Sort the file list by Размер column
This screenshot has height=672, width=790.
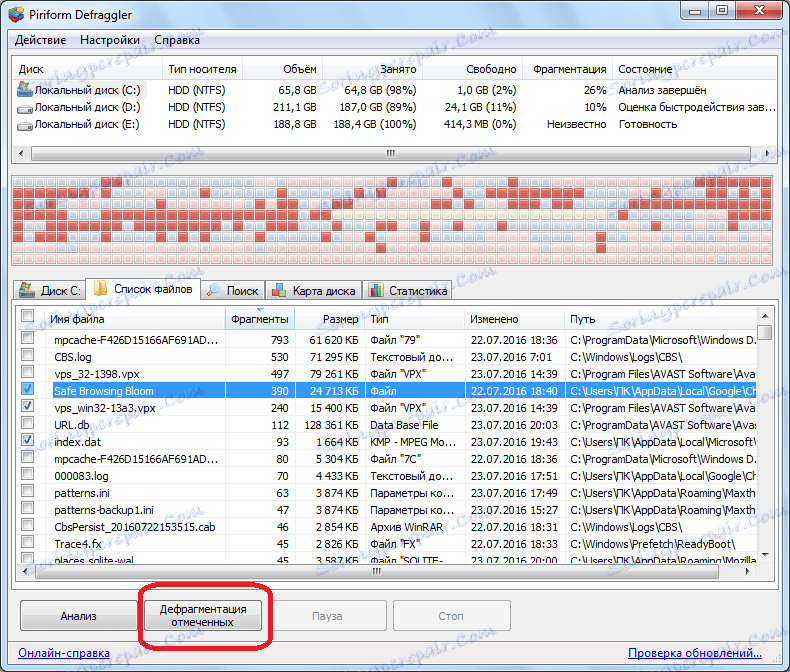point(330,319)
